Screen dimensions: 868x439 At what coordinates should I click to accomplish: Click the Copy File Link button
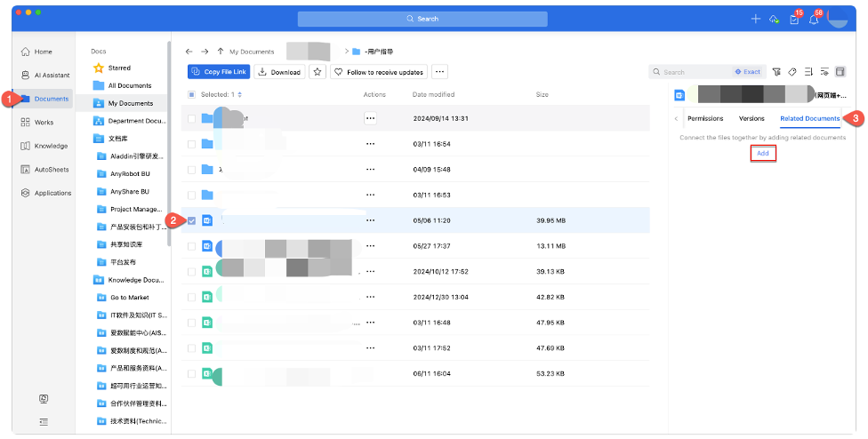(219, 72)
